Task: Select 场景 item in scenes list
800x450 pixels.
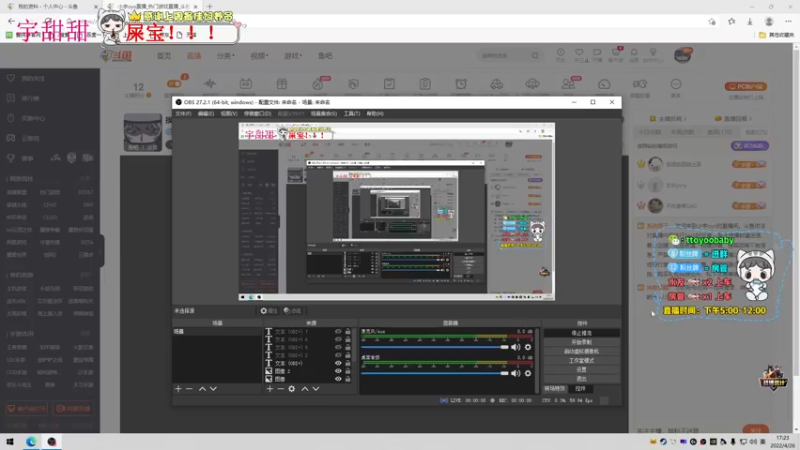Action: [x=217, y=332]
